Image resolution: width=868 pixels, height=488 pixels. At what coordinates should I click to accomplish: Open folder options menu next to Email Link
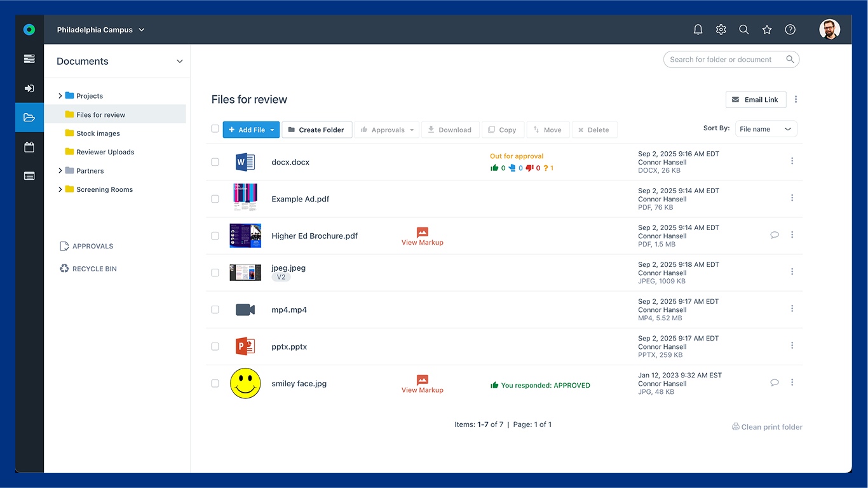796,100
